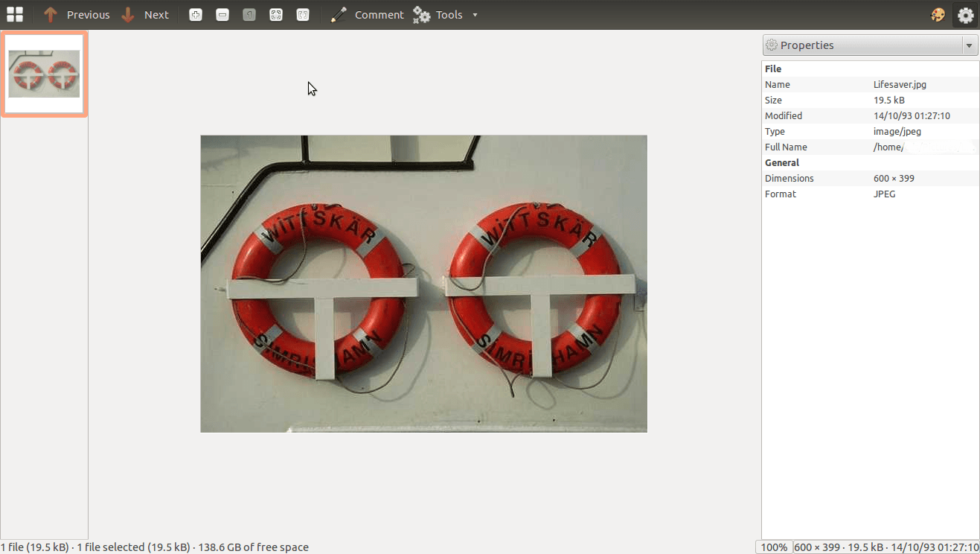The image size is (980, 554).
Task: Open the Tools menu
Action: point(438,14)
